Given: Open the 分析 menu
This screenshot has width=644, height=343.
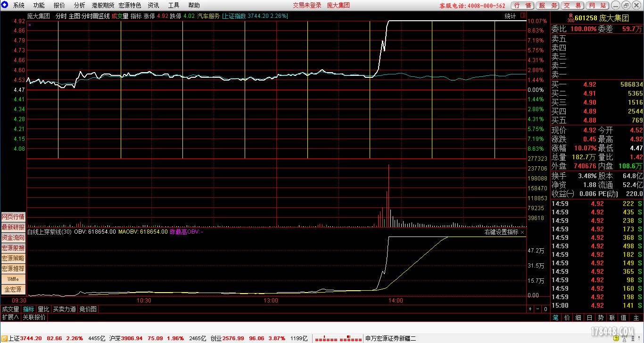Looking at the screenshot, I should pyautogui.click(x=80, y=6).
